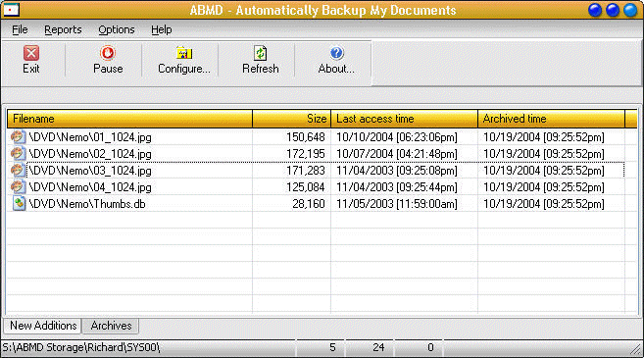Select the \DVD\Nemo\03_1024.jpg row
Image resolution: width=644 pixels, height=358 pixels.
[x=316, y=170]
